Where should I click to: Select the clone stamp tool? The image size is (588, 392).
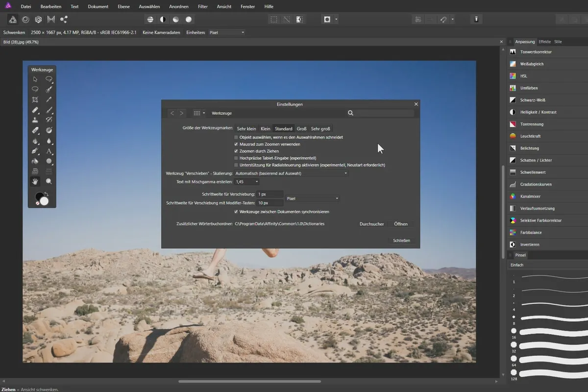tap(35, 120)
